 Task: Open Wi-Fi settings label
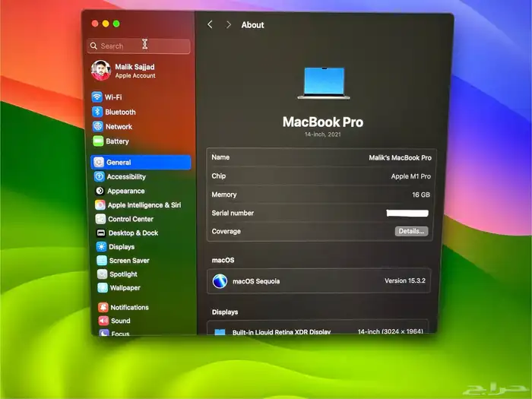(113, 97)
